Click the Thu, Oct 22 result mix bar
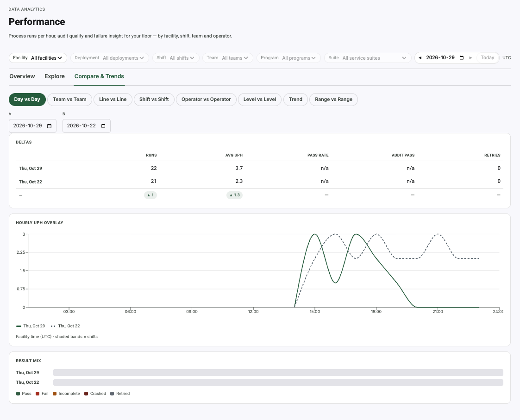This screenshot has height=420, width=520. pyautogui.click(x=278, y=382)
